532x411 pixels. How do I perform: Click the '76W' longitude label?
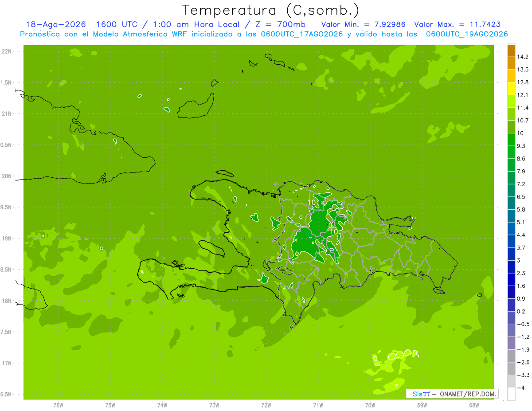(x=58, y=405)
